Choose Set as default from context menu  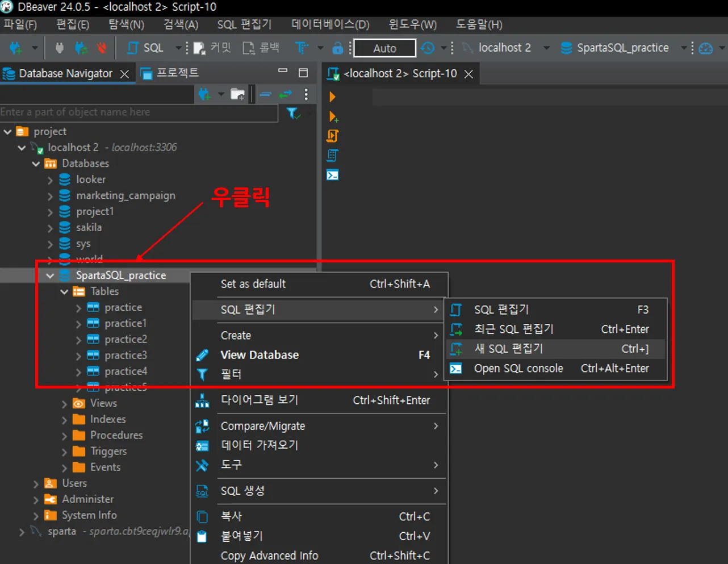[320, 284]
